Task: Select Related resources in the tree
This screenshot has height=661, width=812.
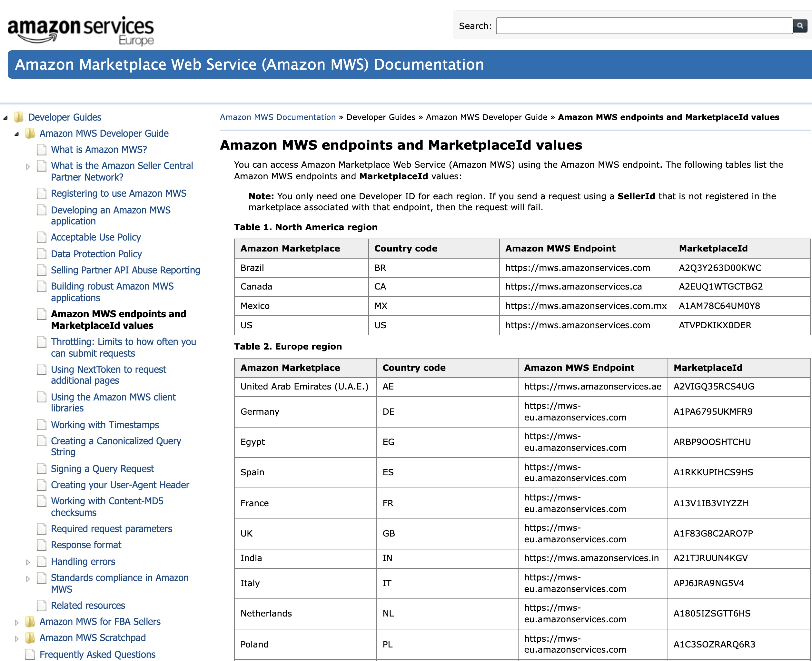Action: point(88,605)
